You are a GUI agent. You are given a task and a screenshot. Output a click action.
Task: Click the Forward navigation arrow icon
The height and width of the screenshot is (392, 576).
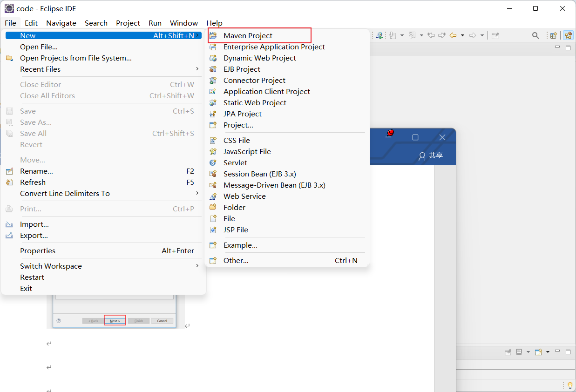point(473,35)
